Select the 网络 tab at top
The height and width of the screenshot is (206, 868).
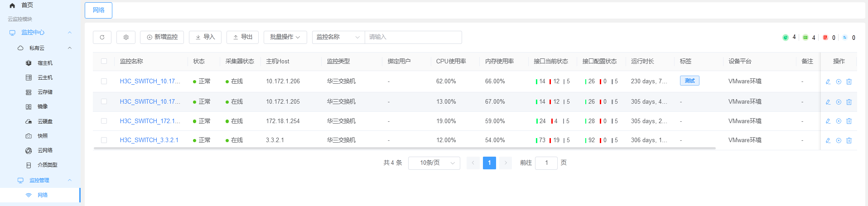(x=98, y=10)
